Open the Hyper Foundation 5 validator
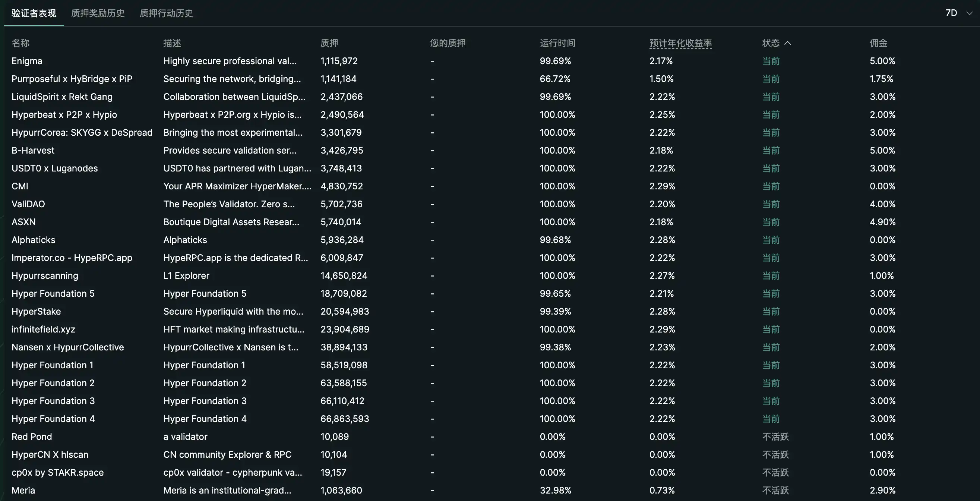 tap(53, 293)
